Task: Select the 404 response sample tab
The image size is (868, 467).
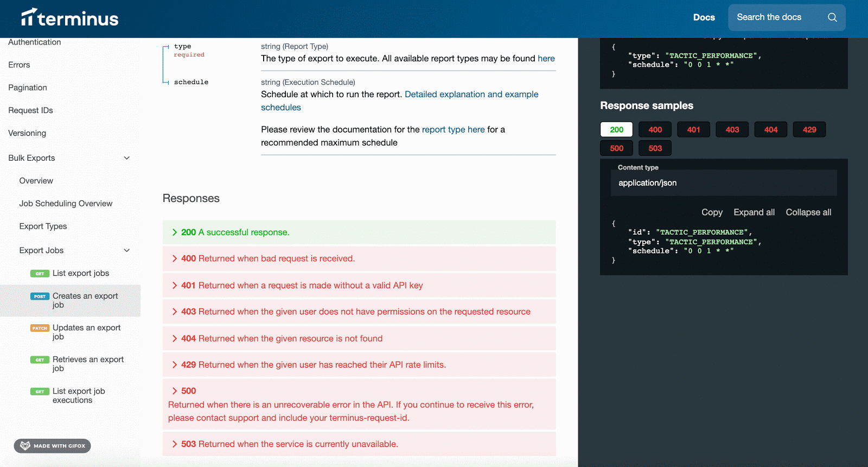Action: 771,130
